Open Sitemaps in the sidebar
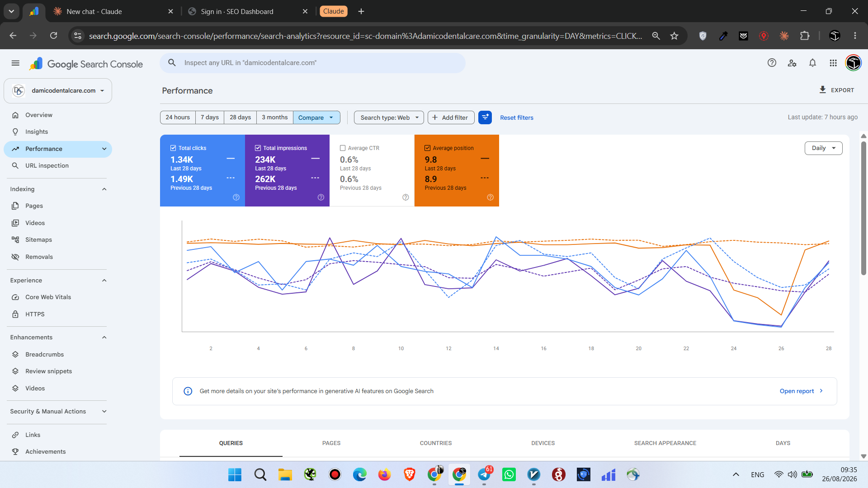868x488 pixels. [x=58, y=240]
